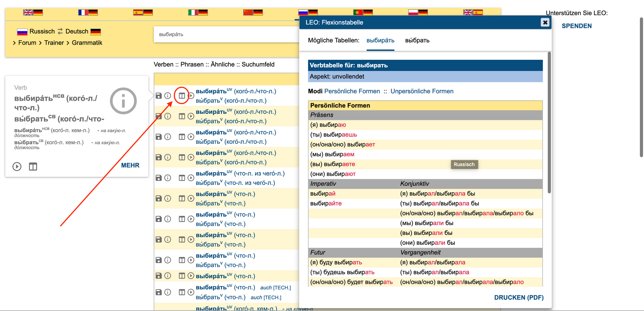This screenshot has width=644, height=311.
Task: Expand the Forum menu
Action: [x=27, y=43]
